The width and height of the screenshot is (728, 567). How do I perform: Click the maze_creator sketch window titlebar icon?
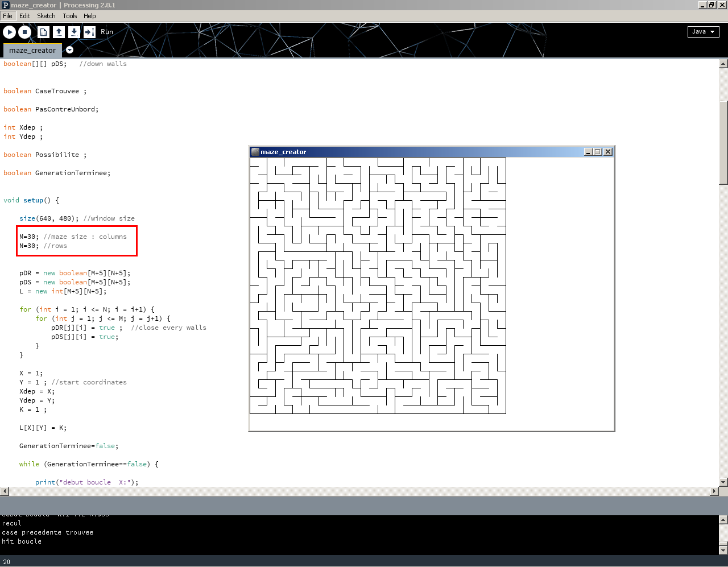coord(254,151)
